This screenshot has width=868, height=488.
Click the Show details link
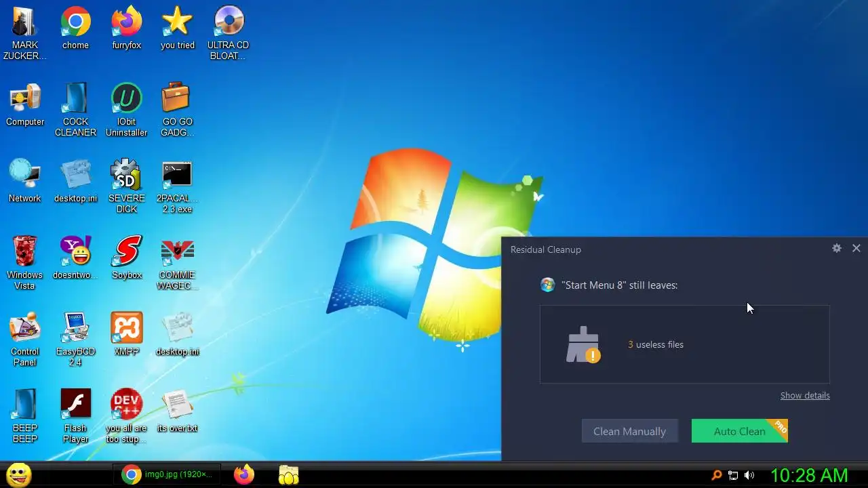pos(805,395)
